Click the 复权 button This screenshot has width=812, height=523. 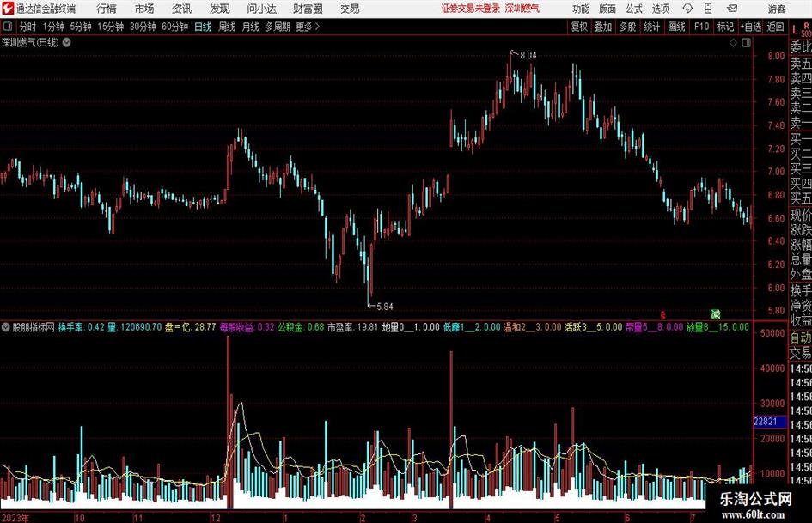579,27
